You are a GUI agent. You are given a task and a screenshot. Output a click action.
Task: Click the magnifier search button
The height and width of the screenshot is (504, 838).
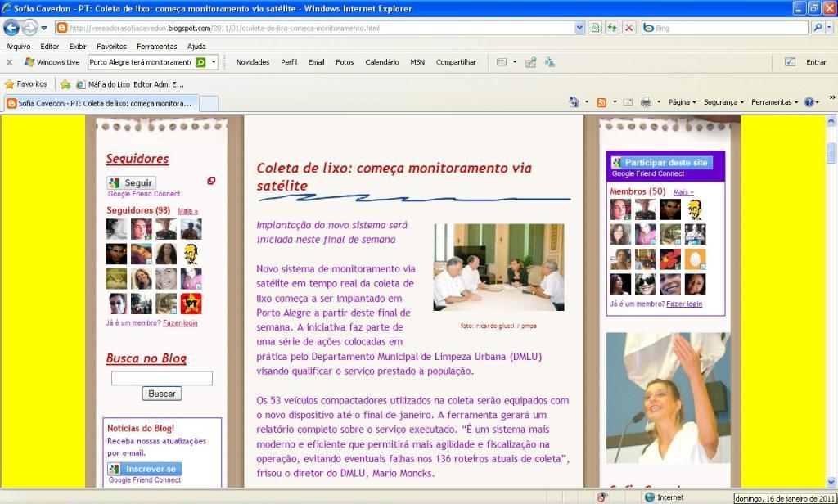pyautogui.click(x=818, y=28)
